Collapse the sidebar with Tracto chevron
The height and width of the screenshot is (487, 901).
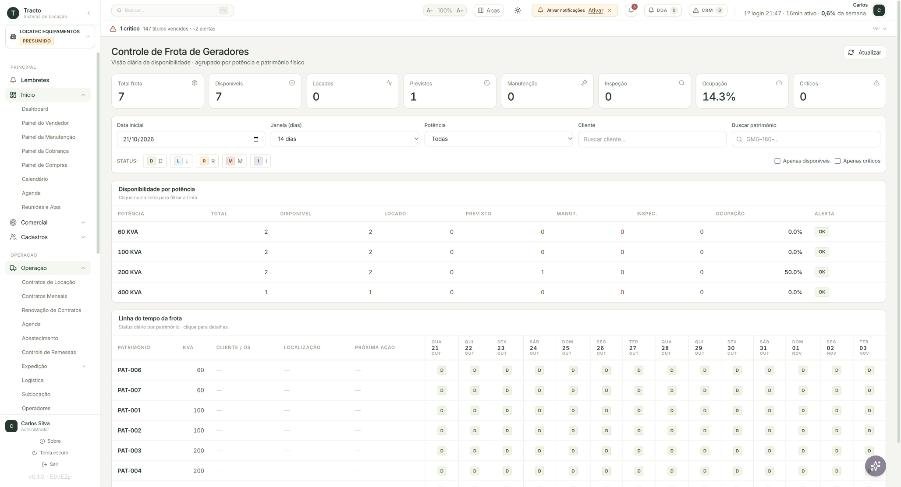88,13
